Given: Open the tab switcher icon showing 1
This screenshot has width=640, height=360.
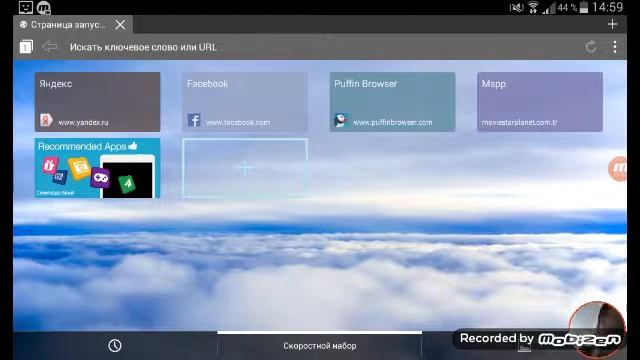Looking at the screenshot, I should [x=26, y=47].
